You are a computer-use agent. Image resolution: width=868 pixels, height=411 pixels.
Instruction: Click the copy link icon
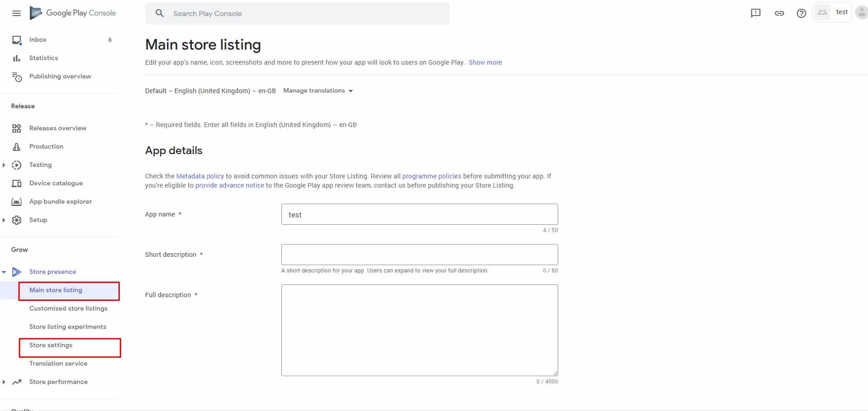[x=779, y=13]
